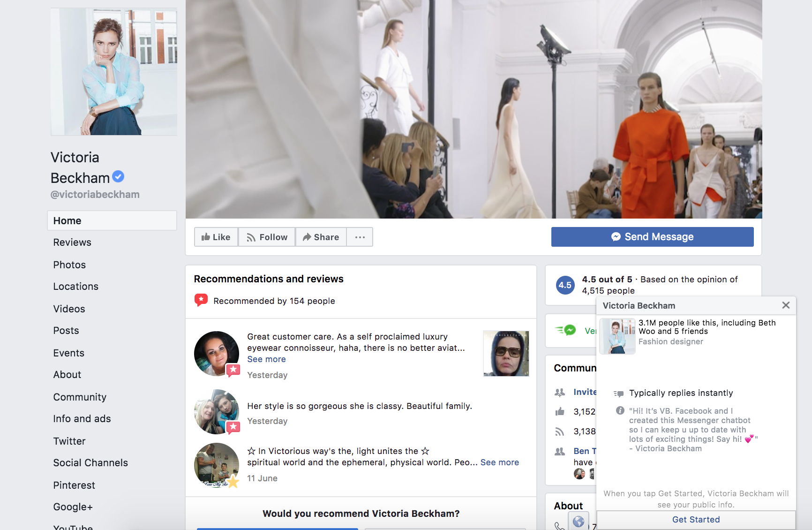Click the Fashion designer category text
The image size is (812, 530).
tap(671, 341)
